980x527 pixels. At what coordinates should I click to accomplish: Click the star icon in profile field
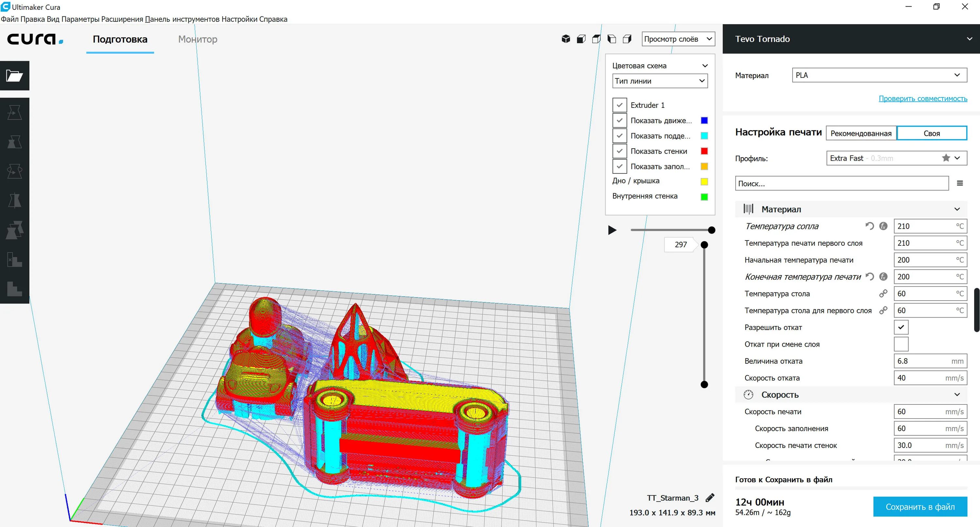(946, 158)
